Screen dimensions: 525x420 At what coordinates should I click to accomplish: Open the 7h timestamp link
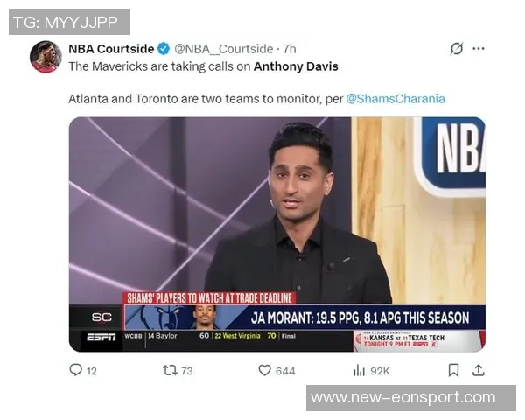290,49
